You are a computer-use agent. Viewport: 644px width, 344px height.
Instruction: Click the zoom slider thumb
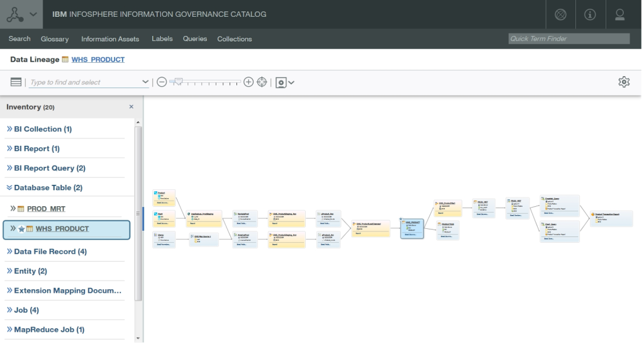[x=178, y=81]
